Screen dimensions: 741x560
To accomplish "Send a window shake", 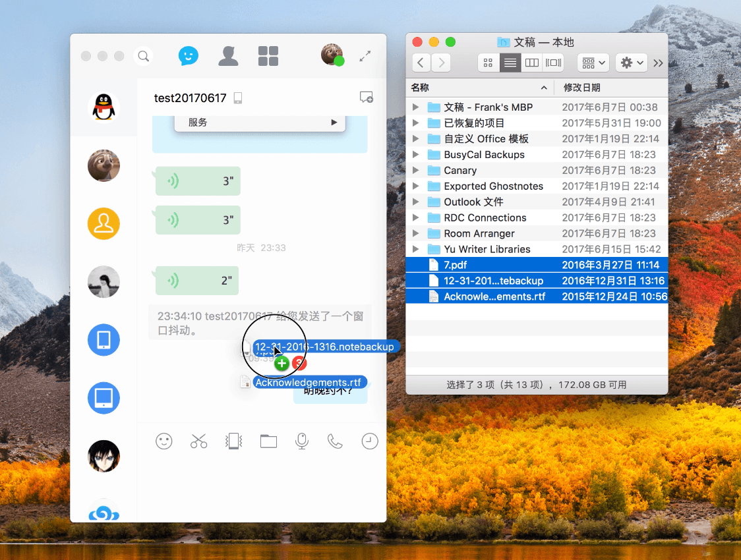I will tap(233, 441).
